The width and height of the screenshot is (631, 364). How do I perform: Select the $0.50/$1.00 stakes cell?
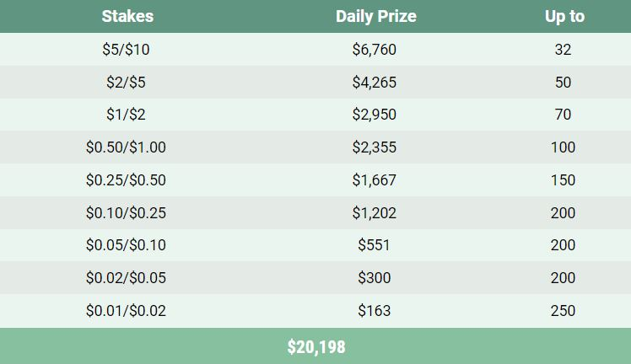pos(126,147)
